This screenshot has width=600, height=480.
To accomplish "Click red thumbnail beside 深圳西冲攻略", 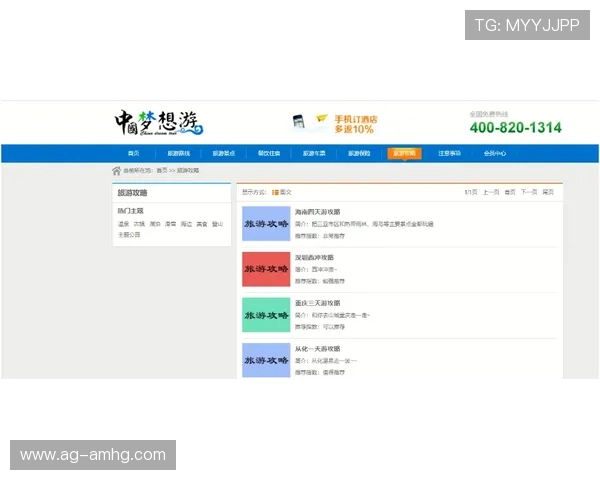I will pyautogui.click(x=266, y=269).
